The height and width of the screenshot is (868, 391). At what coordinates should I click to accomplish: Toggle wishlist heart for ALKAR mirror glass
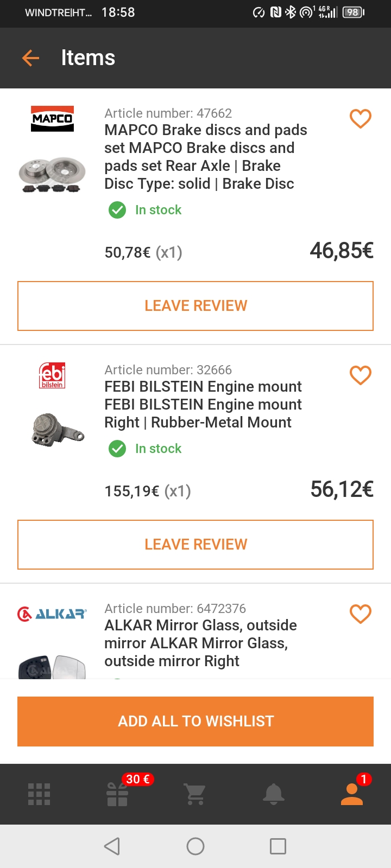(360, 614)
